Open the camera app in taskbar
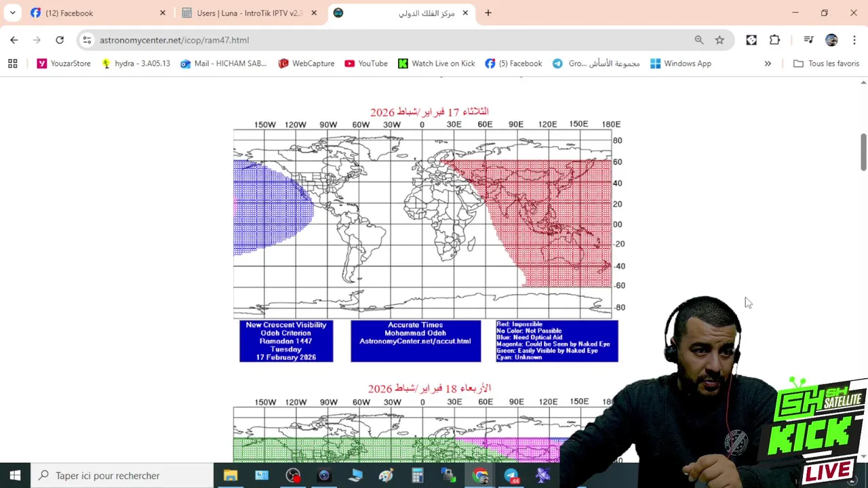 [324, 476]
